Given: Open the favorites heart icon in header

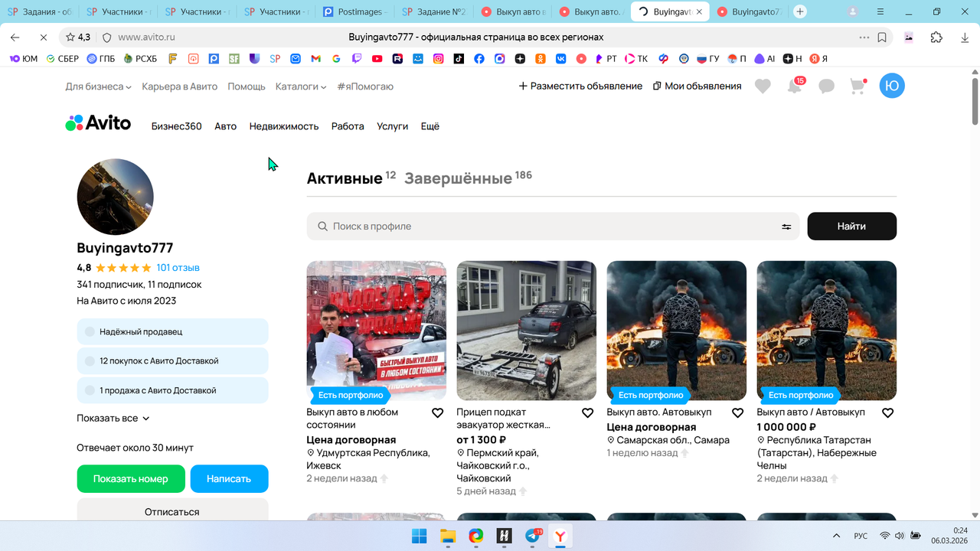Looking at the screenshot, I should 763,86.
